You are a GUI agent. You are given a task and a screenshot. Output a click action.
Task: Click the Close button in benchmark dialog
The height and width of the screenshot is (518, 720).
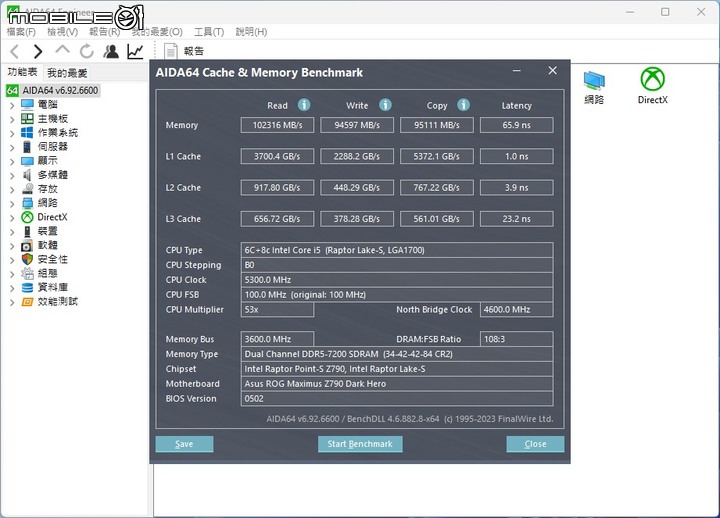(x=535, y=444)
